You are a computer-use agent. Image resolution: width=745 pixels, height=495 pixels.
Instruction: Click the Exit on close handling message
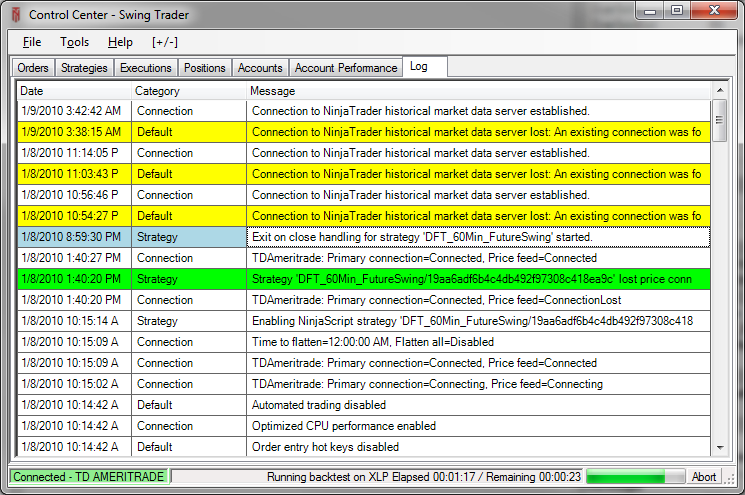478,237
